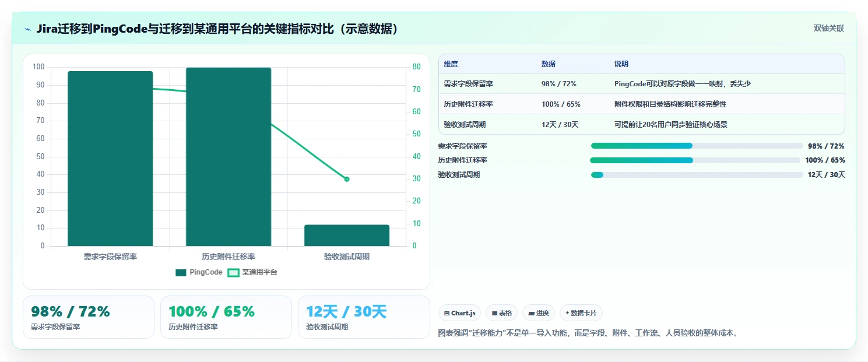
Task: Click the 需求字段保留率 progress bar
Action: 697,146
